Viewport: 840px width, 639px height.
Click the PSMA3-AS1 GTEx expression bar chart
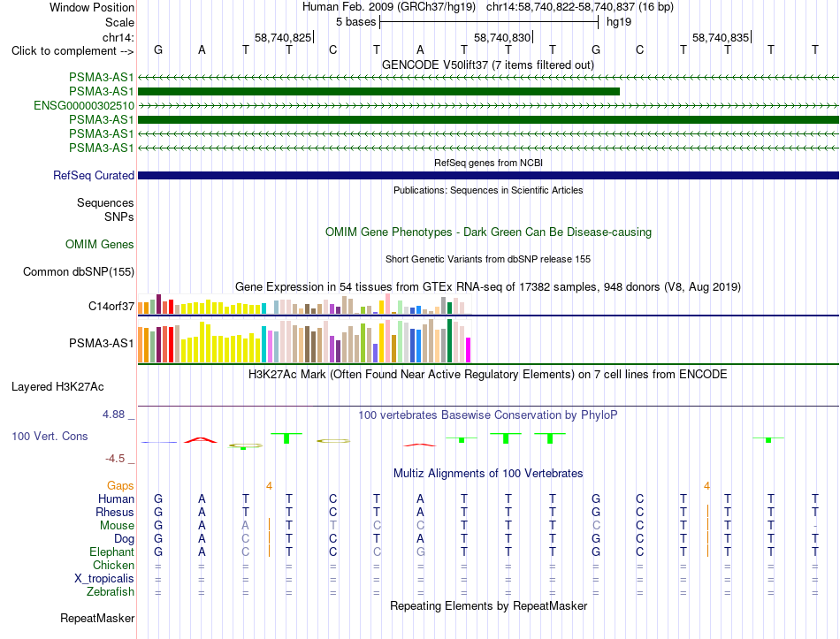pyautogui.click(x=304, y=340)
